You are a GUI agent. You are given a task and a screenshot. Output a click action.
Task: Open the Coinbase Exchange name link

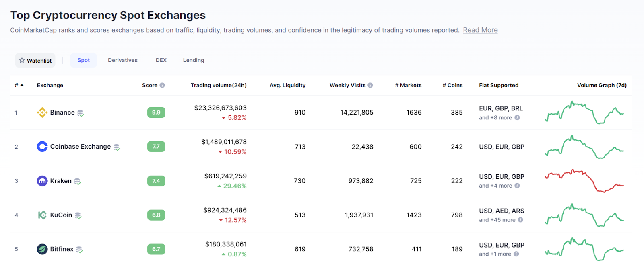click(80, 147)
